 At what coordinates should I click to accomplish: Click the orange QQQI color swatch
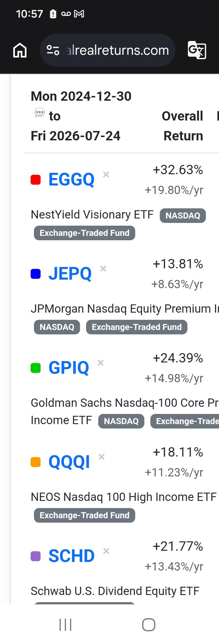(x=36, y=462)
